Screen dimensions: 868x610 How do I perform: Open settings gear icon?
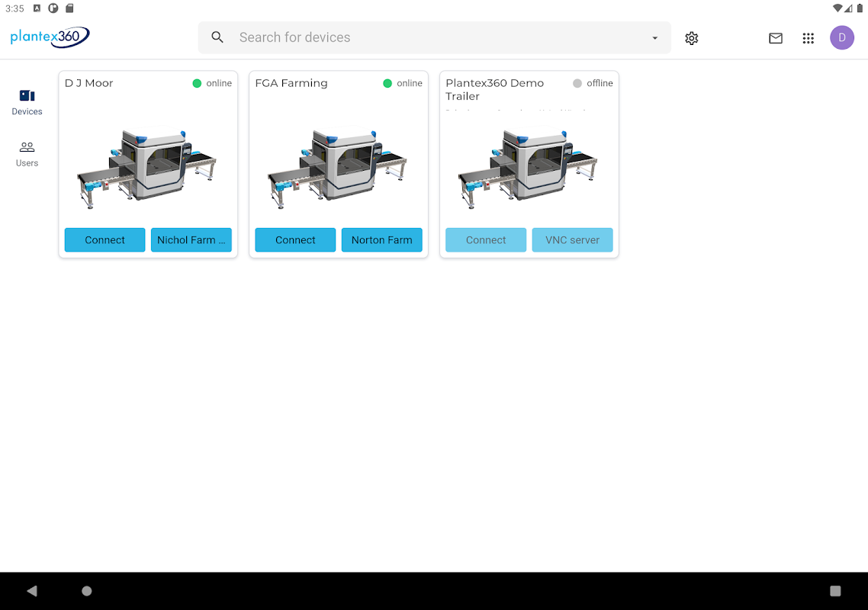point(691,38)
